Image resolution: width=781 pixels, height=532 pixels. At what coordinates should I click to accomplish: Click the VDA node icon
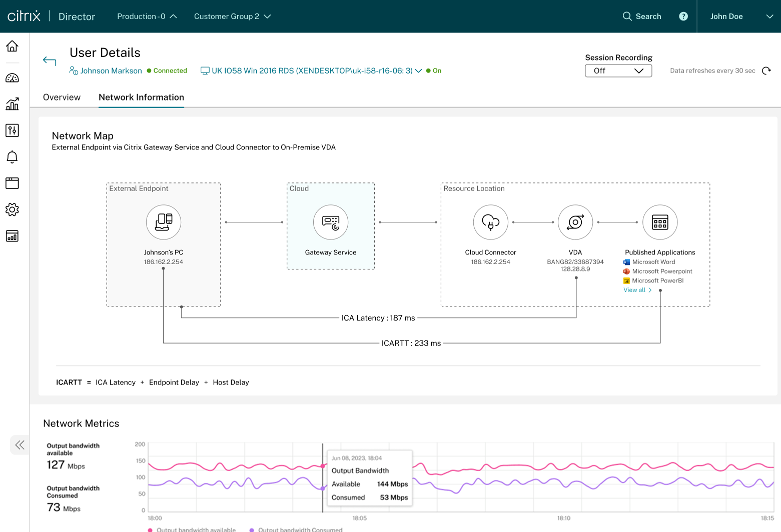click(x=575, y=222)
